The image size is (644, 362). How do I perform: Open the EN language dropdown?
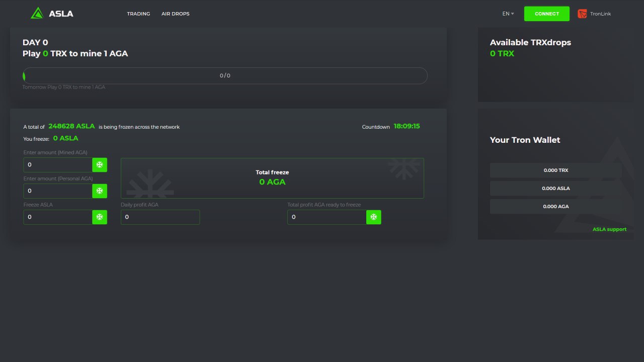(508, 14)
